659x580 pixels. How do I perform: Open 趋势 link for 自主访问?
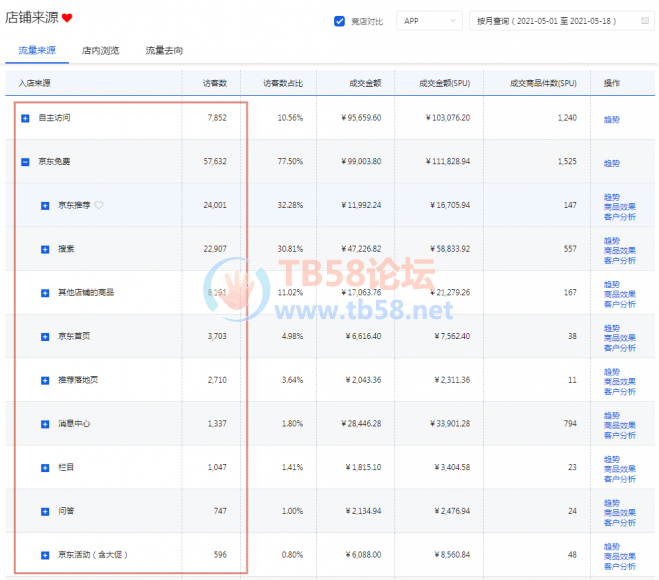[x=612, y=119]
